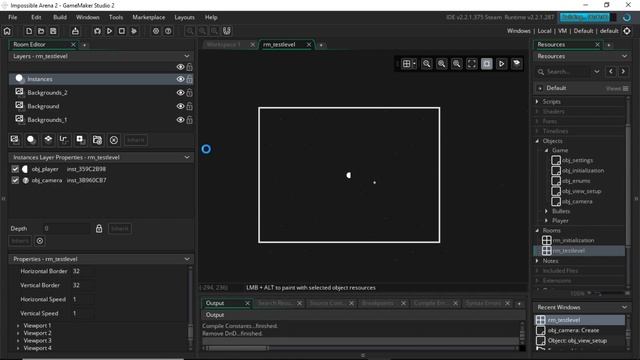Create new layer folder icon
Image resolution: width=640 pixels, height=360 pixels.
click(97, 140)
